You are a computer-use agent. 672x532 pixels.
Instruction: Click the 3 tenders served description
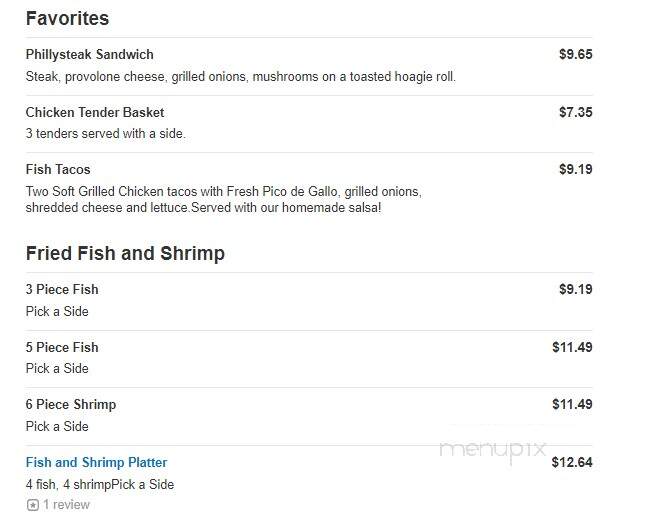105,134
